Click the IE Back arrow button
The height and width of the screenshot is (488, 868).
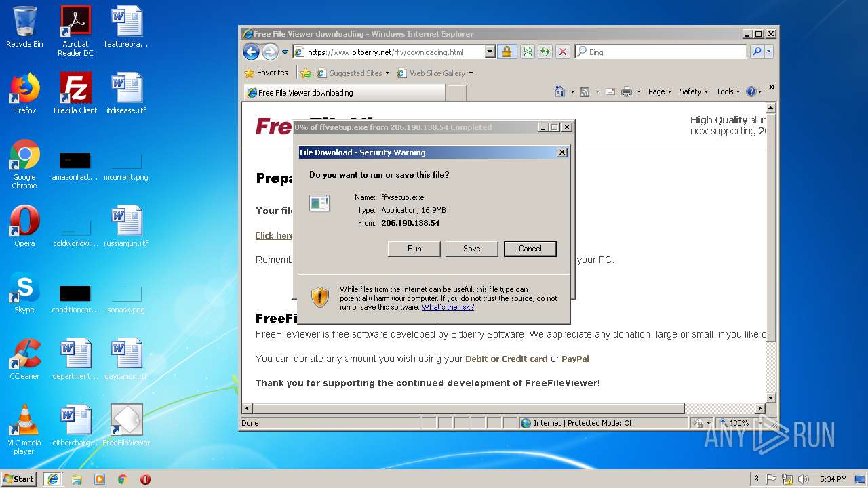click(251, 52)
